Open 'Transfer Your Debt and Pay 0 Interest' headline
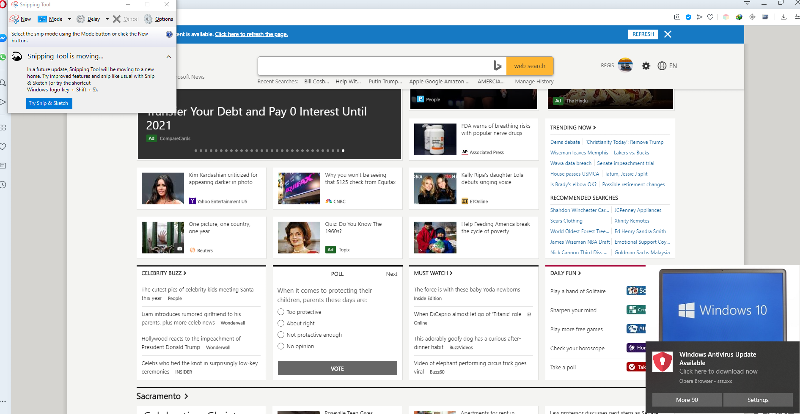This screenshot has height=414, width=800. pos(257,118)
